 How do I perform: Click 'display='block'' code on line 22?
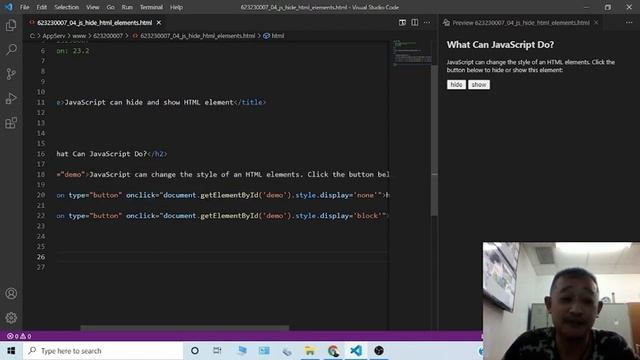pos(351,216)
